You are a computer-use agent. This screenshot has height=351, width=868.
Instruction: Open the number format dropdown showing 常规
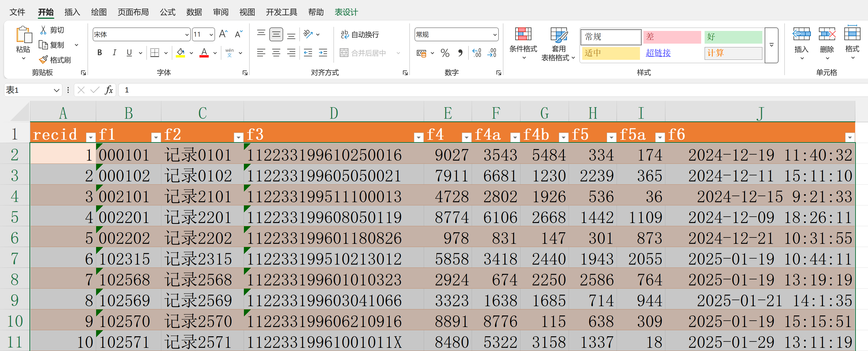click(495, 35)
